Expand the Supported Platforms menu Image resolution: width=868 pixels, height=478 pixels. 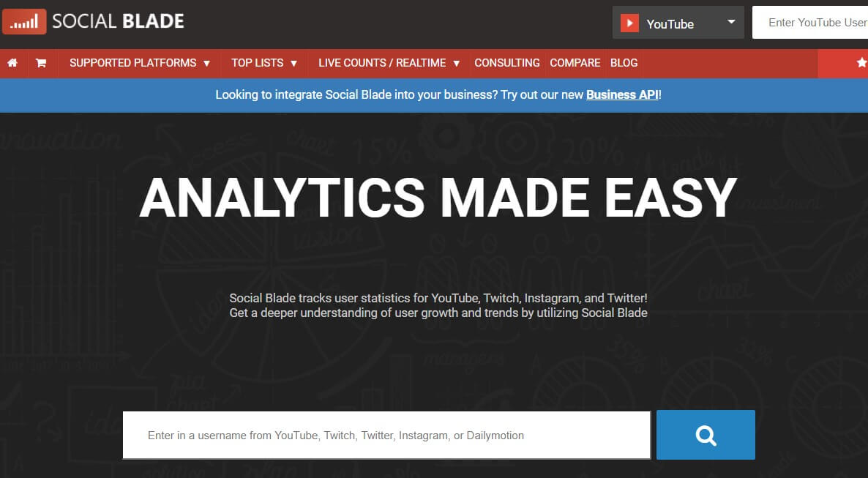[x=140, y=63]
